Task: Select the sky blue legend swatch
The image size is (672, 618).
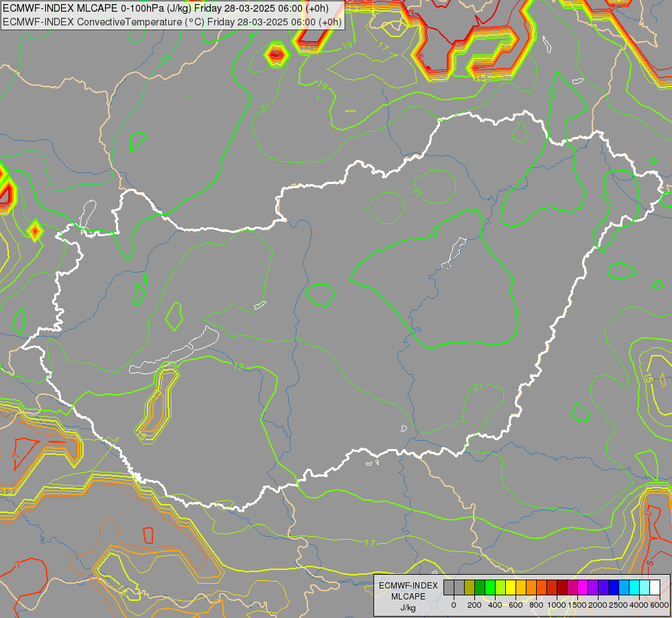Action: point(625,587)
